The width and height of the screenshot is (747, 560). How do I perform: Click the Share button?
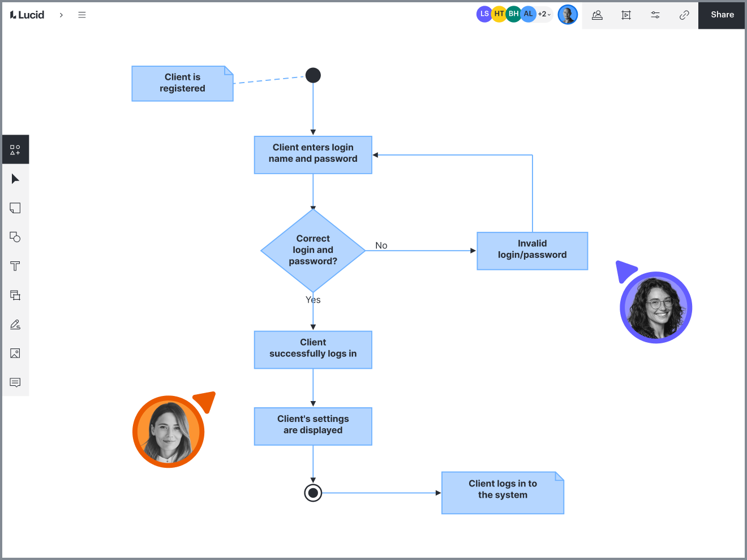[x=722, y=15]
